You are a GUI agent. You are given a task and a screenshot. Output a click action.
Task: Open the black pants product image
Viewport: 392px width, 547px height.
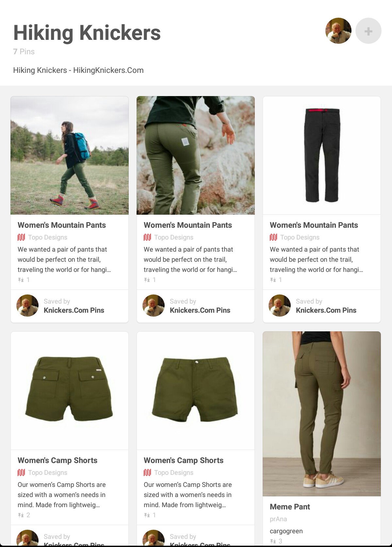322,156
